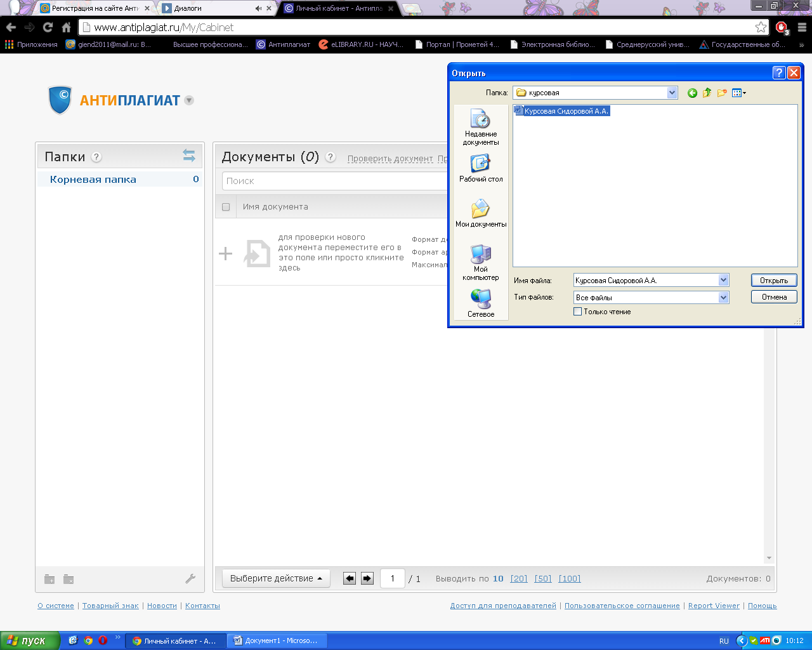Tick the Только чтение checkbox

pos(577,312)
